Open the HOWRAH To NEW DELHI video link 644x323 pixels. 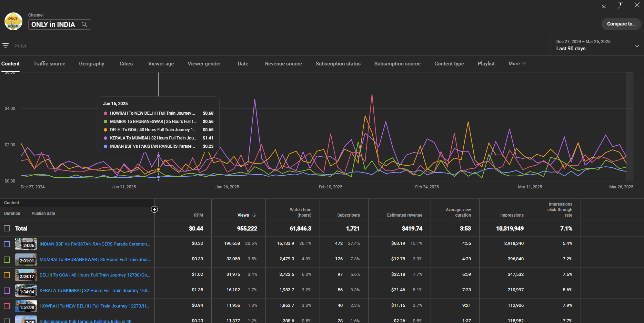(94, 306)
